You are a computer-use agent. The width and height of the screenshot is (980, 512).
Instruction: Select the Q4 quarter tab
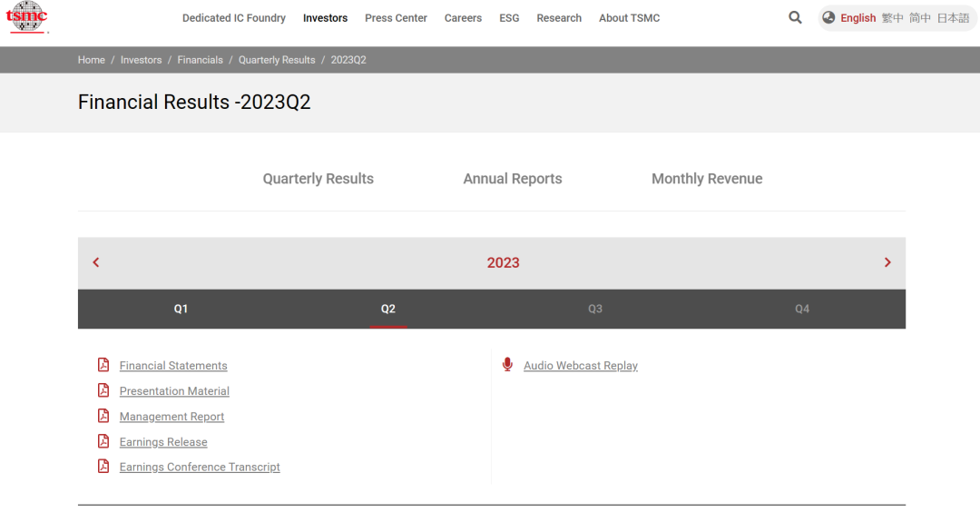pos(802,309)
